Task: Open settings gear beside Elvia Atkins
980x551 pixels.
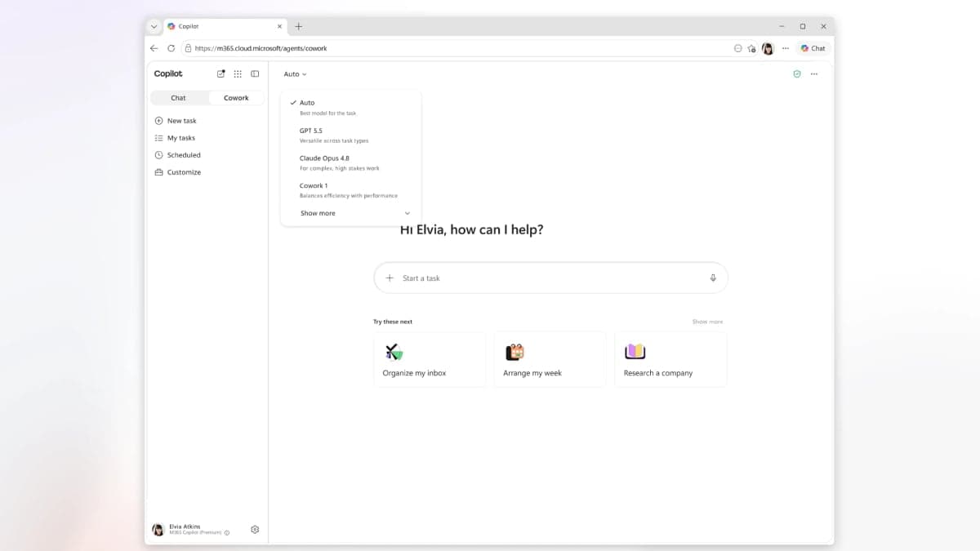Action: tap(255, 530)
